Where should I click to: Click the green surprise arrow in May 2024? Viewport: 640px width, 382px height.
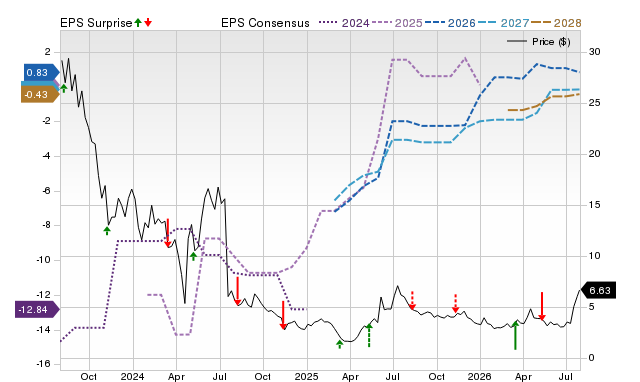click(193, 256)
